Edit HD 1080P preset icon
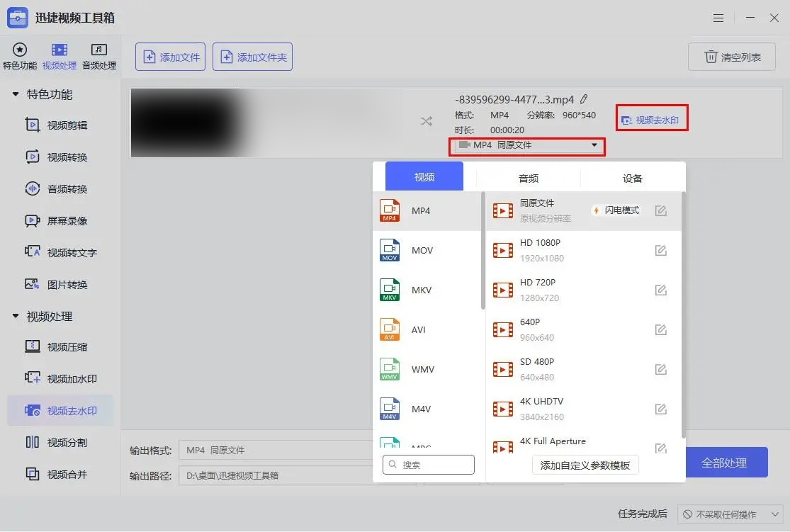This screenshot has width=790, height=532. 661,250
